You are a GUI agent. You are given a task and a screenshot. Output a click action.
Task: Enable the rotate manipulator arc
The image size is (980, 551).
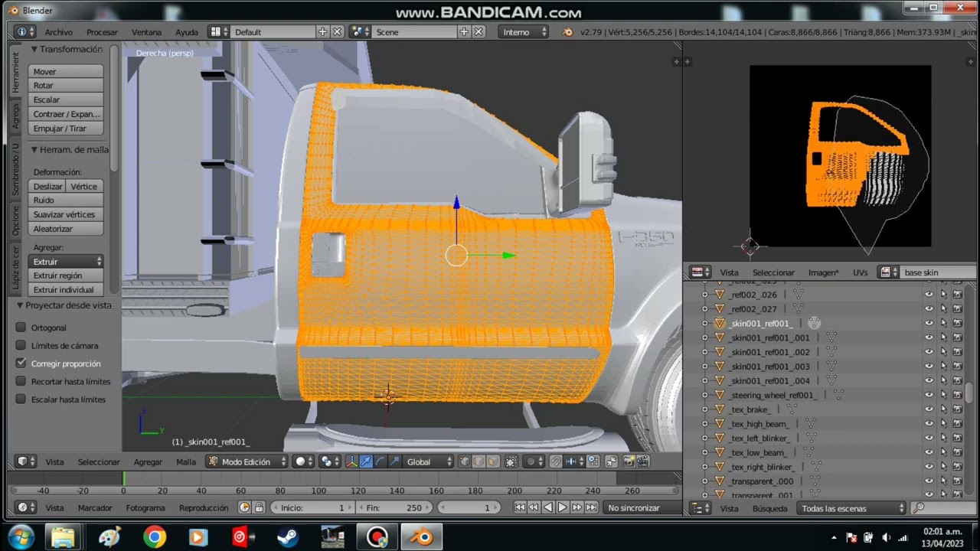click(x=380, y=461)
